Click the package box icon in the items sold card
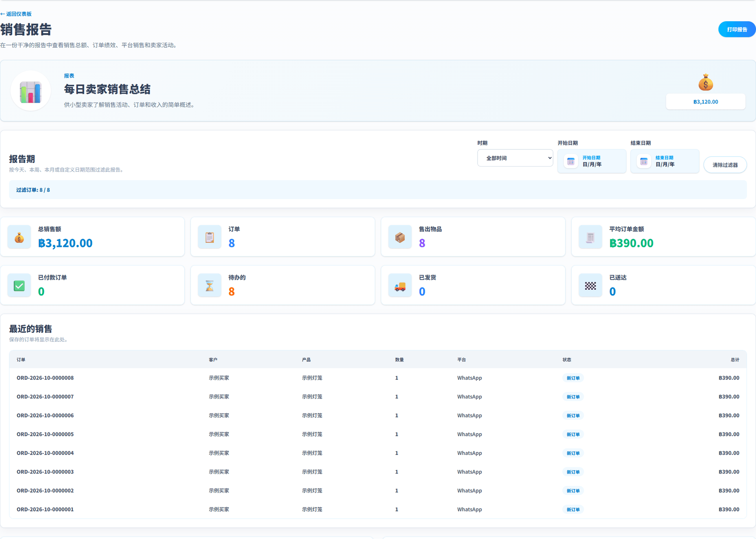The height and width of the screenshot is (539, 756). point(400,237)
